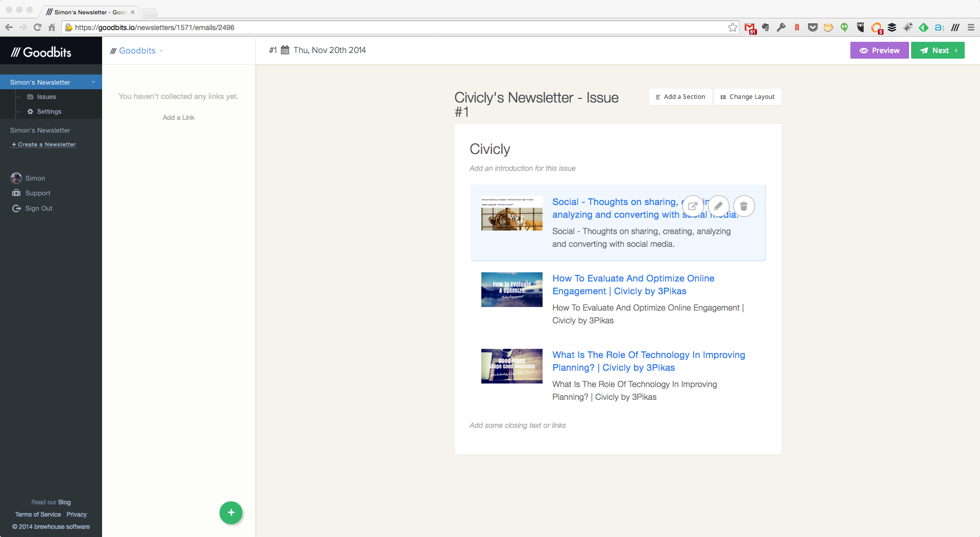Click the Thu, Nov 20th 2014 date
980x537 pixels.
tap(330, 50)
